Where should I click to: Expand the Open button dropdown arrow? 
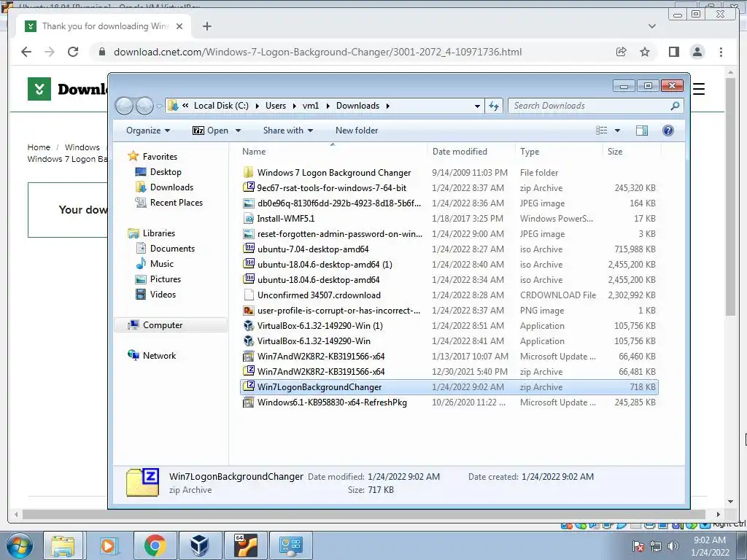tap(239, 131)
